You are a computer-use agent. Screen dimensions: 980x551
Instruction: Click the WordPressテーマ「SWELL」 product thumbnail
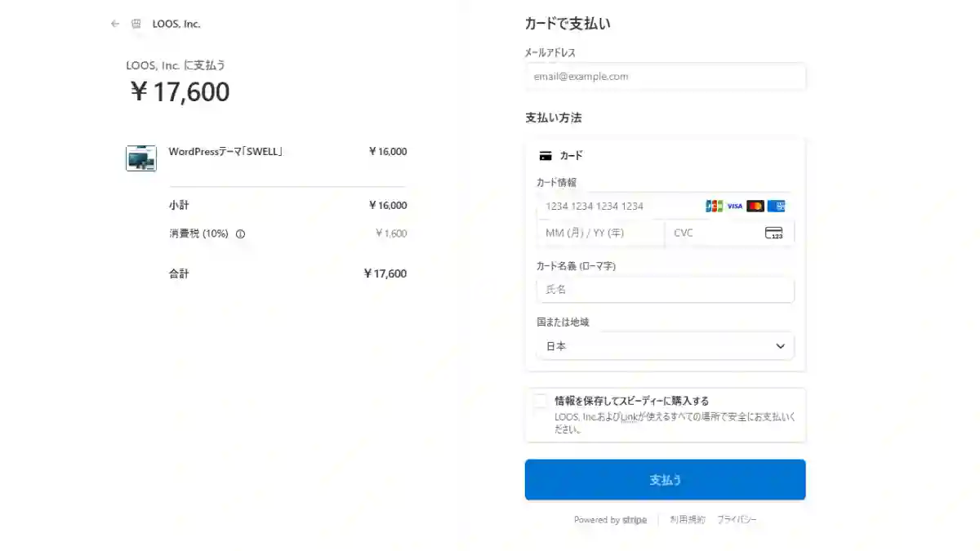coord(140,158)
